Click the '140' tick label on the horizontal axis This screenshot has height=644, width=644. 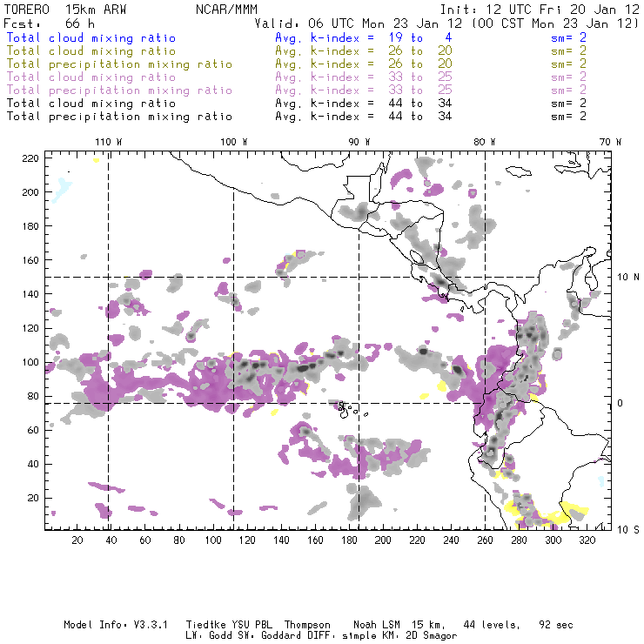pos(281,540)
